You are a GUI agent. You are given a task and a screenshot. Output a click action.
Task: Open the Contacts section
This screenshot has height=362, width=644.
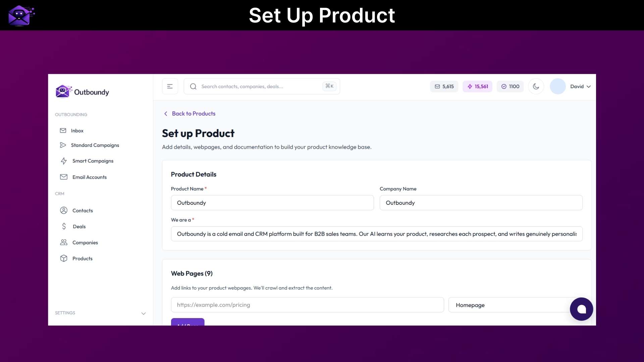(83, 210)
